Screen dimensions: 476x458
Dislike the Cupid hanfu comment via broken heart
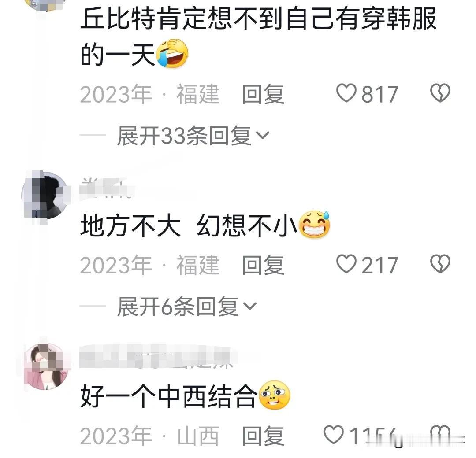440,93
